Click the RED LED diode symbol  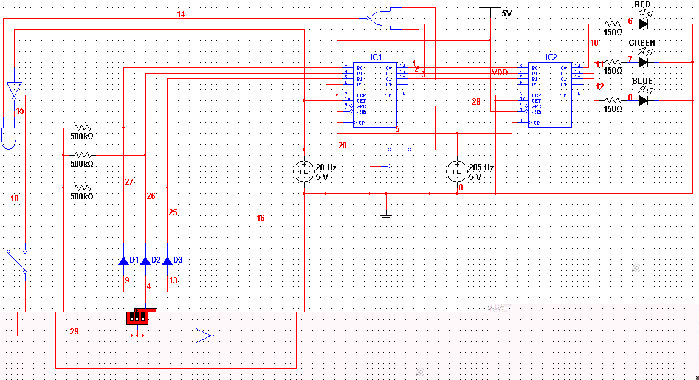pos(643,24)
